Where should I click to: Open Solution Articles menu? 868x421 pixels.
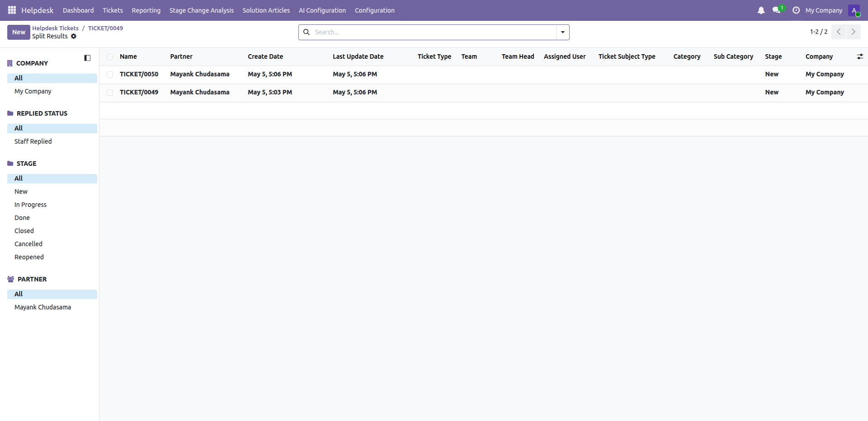point(266,10)
